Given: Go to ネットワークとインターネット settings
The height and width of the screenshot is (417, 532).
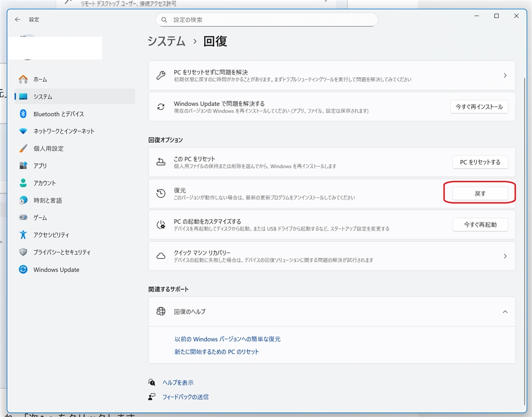Looking at the screenshot, I should pos(75,131).
